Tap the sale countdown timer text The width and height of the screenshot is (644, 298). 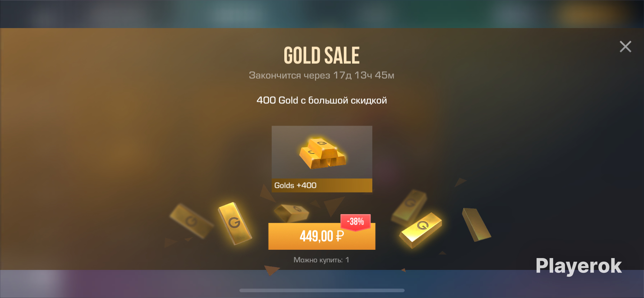pyautogui.click(x=322, y=75)
